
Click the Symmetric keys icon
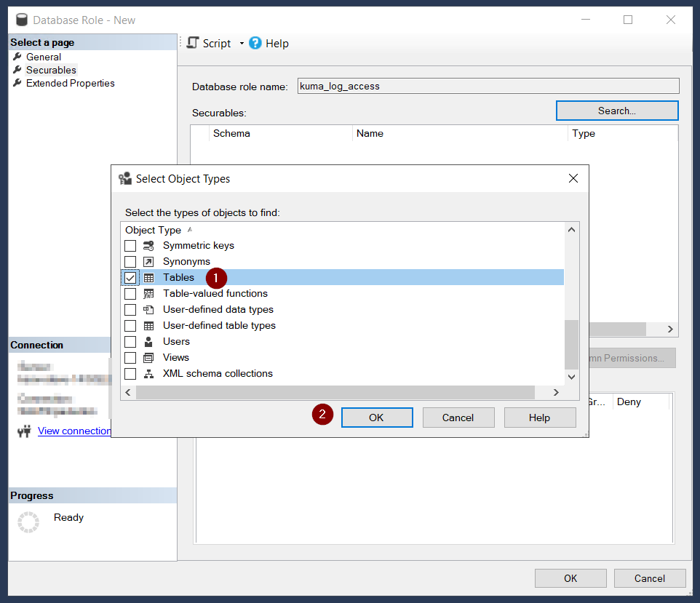pyautogui.click(x=148, y=246)
